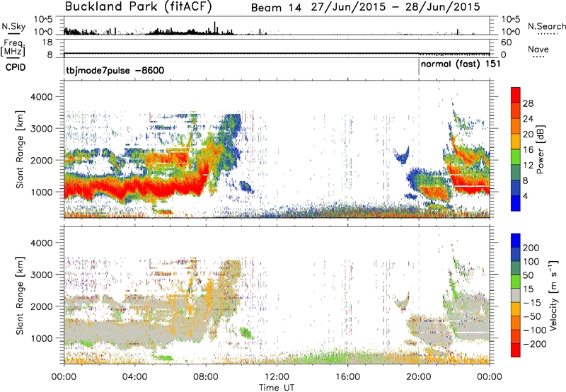Click the '4000' range tick of power panel
The width and height of the screenshot is (566, 392).
click(x=41, y=97)
